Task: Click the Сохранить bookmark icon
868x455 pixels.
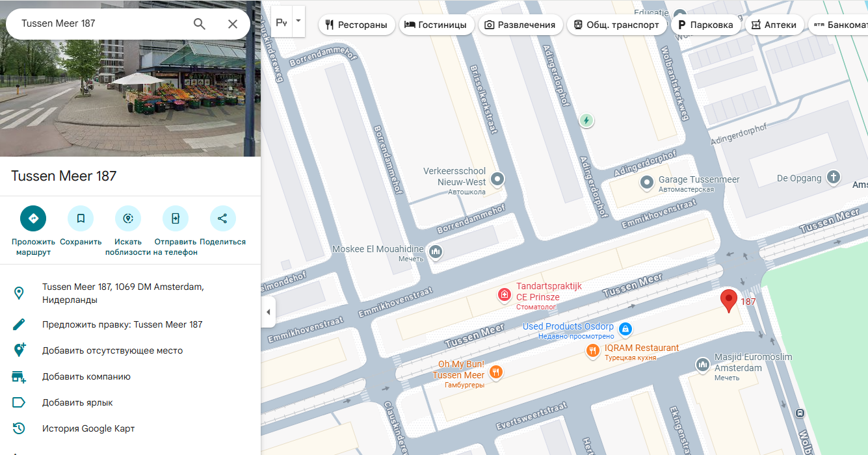Action: tap(81, 218)
